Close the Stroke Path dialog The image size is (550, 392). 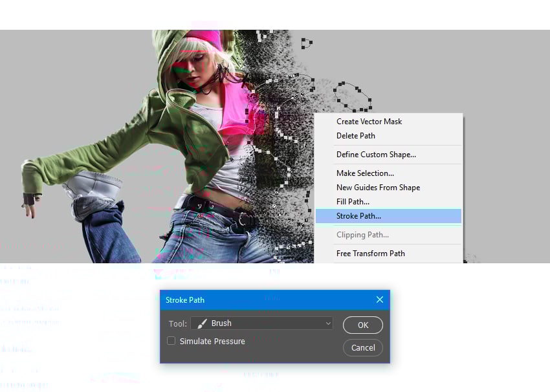pyautogui.click(x=380, y=299)
